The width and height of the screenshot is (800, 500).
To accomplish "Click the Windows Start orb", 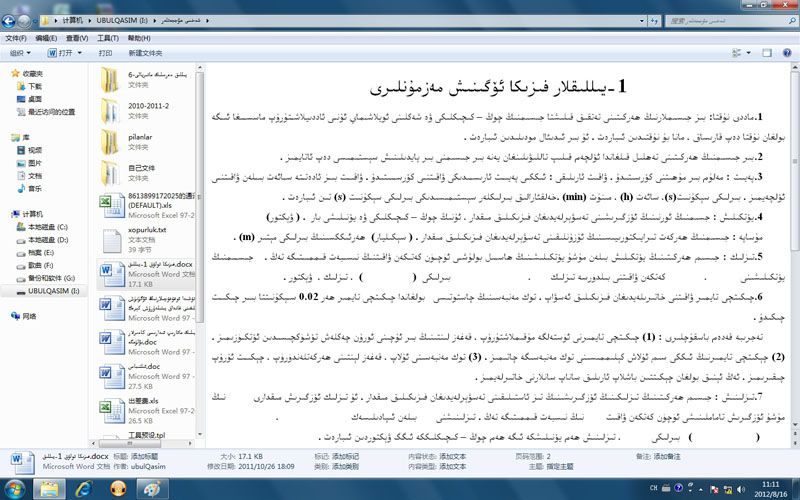I will tap(14, 489).
